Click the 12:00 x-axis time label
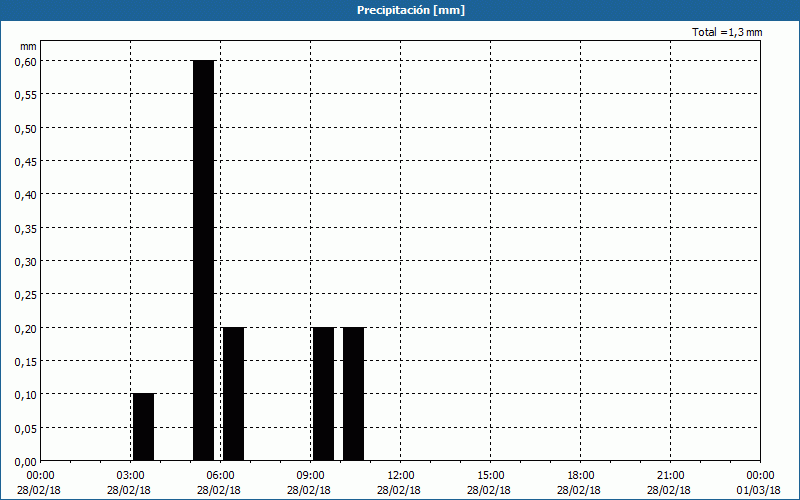This screenshot has height=500, width=800. (401, 476)
